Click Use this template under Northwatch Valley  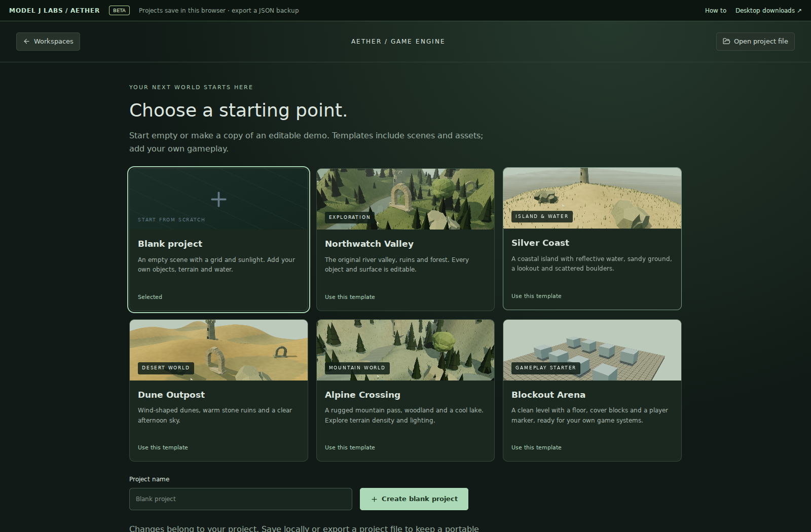point(350,297)
